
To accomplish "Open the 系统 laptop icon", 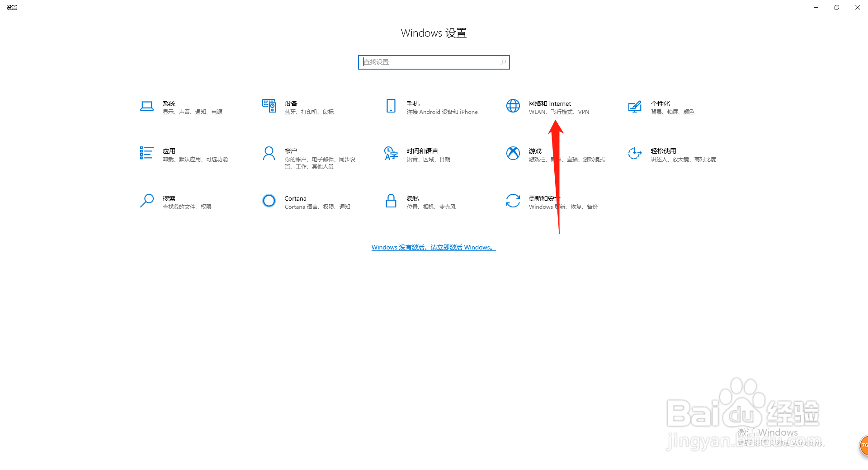I will tap(147, 106).
